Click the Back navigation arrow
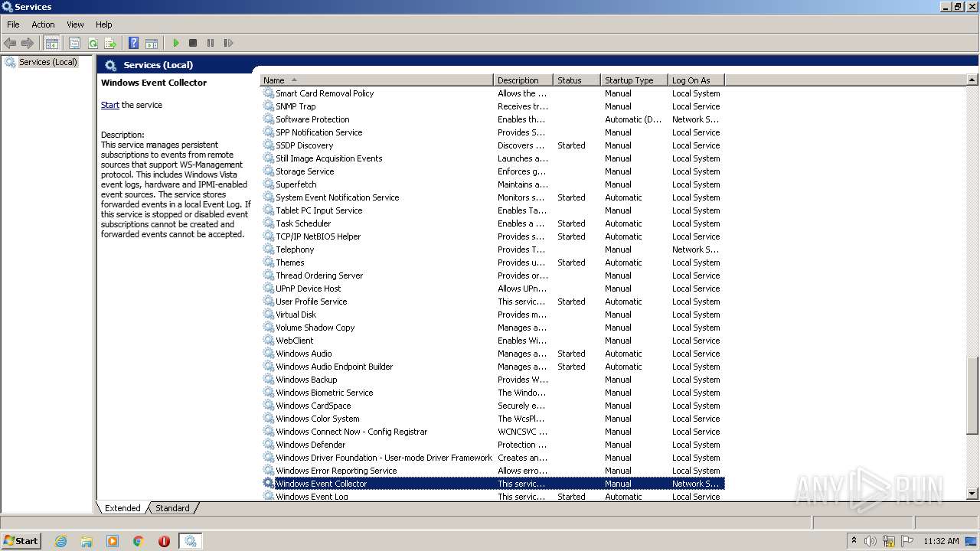Viewport: 980px width, 551px height. point(10,43)
